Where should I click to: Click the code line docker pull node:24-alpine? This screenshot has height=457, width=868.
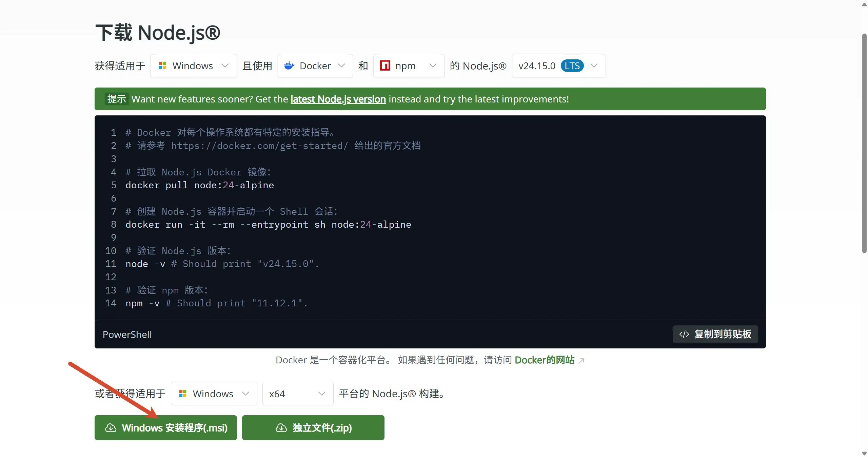(x=200, y=185)
